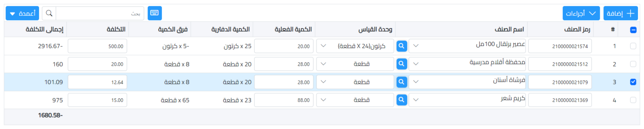Image resolution: width=644 pixels, height=129 pixels.
Task: Uncheck the selected row 3 checkbox
Action: [x=633, y=82]
